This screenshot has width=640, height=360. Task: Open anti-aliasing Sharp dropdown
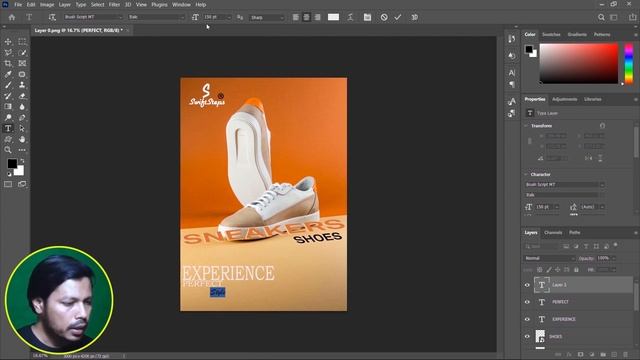click(x=267, y=18)
